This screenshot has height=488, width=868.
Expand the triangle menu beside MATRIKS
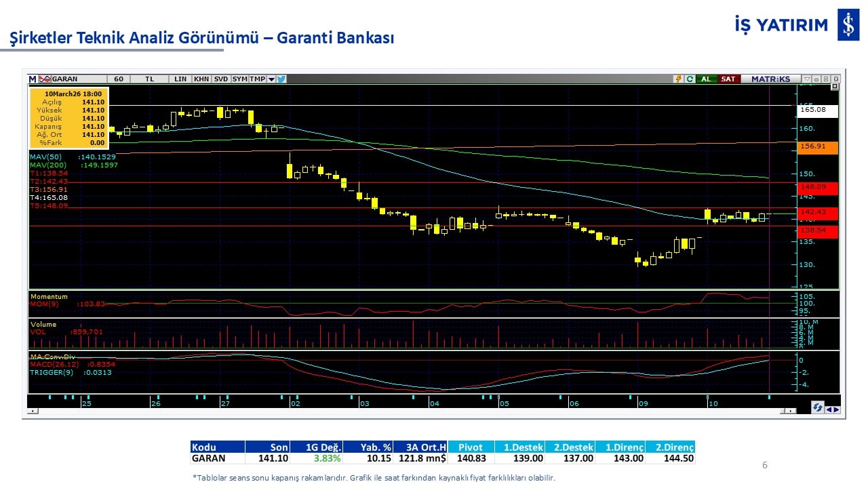[807, 79]
